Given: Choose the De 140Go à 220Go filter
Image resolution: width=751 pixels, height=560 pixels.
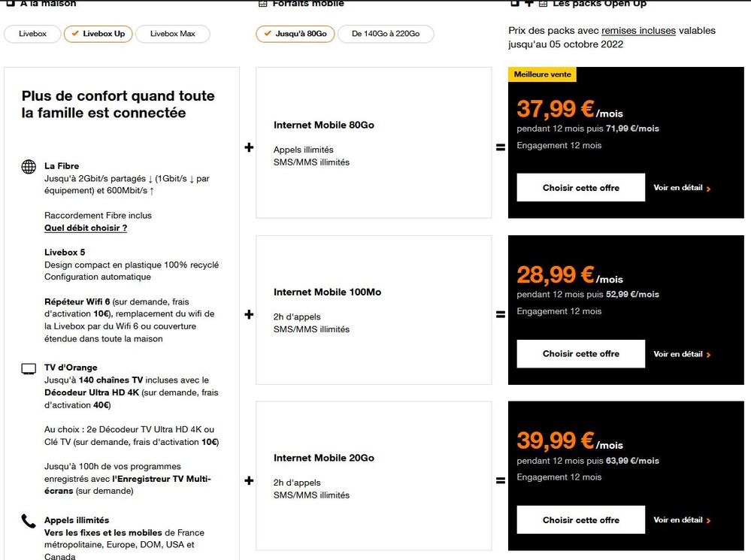Looking at the screenshot, I should tap(386, 34).
